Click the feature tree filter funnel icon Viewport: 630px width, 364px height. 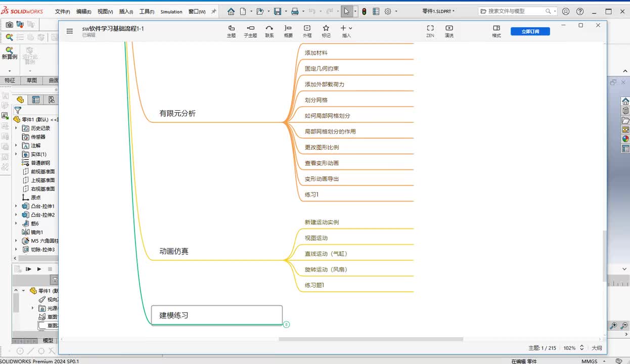(x=18, y=110)
